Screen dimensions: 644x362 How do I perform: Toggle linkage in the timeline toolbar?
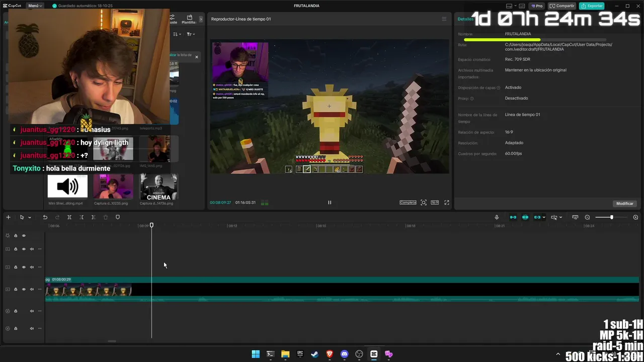click(537, 217)
